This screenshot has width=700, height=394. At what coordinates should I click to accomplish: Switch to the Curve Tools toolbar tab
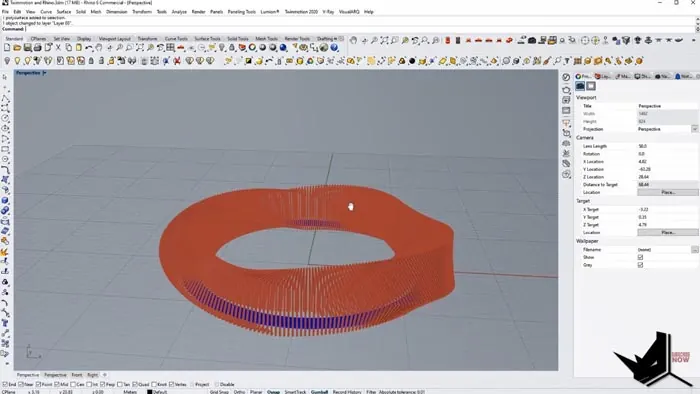176,39
